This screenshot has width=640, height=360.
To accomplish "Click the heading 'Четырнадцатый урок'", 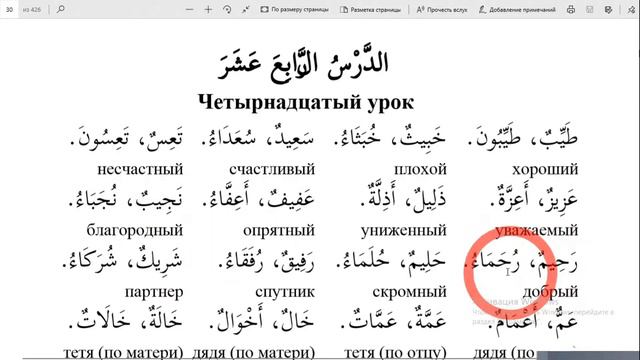I will (306, 102).
